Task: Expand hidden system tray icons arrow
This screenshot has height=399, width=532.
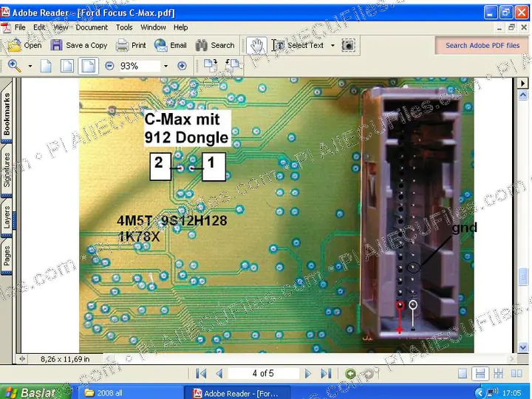Action: click(x=480, y=393)
